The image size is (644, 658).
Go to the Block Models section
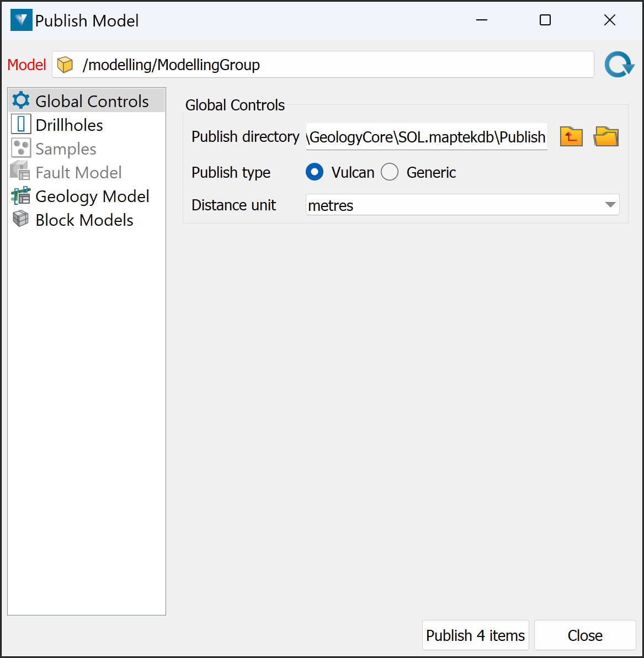[84, 220]
